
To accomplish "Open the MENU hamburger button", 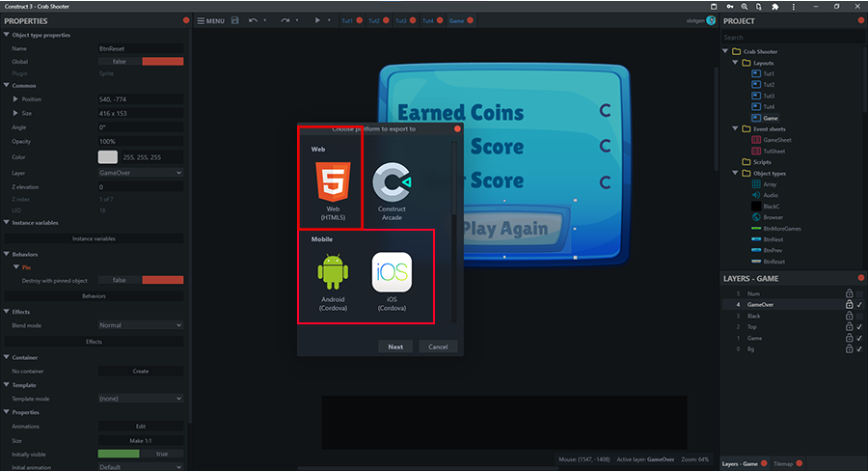I will (211, 20).
